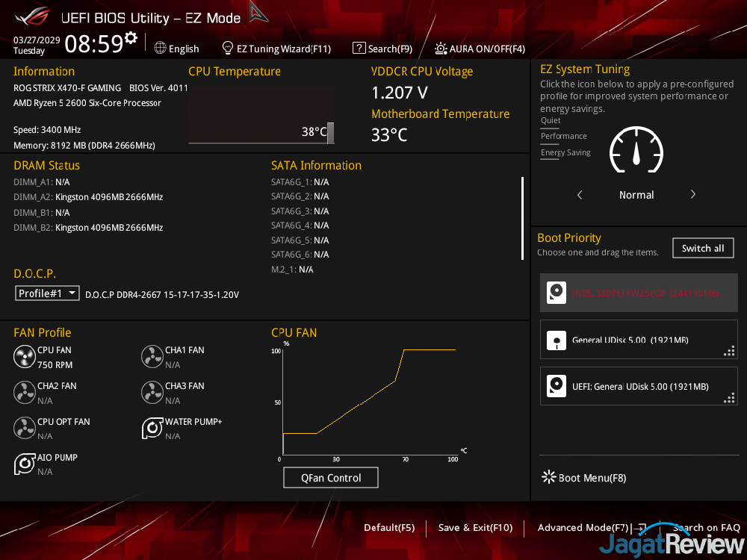747x560 pixels.
Task: Select the UEFI: General UDisk boot entry
Action: click(x=639, y=387)
